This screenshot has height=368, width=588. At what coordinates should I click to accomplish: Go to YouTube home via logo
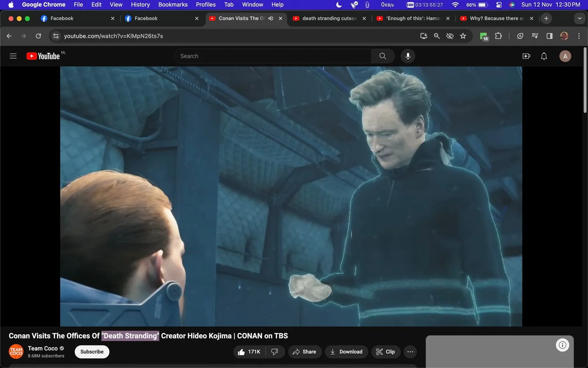click(43, 56)
